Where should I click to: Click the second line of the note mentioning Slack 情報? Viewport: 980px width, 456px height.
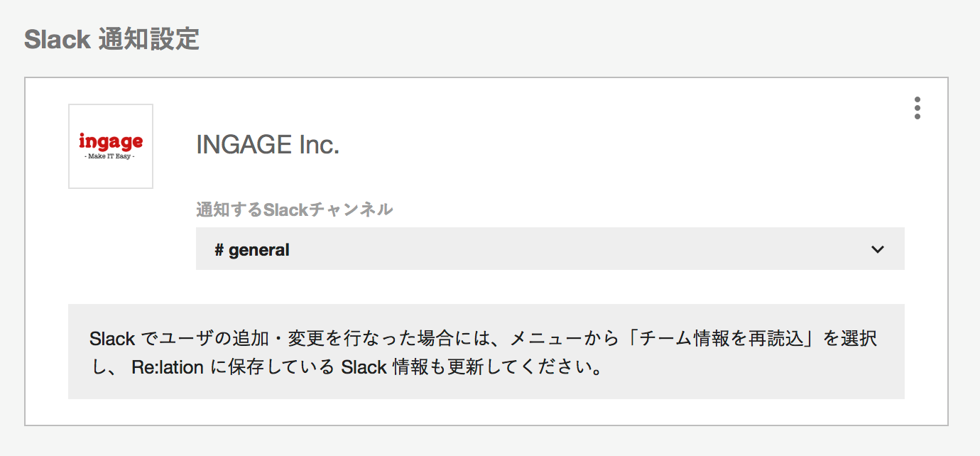346,369
